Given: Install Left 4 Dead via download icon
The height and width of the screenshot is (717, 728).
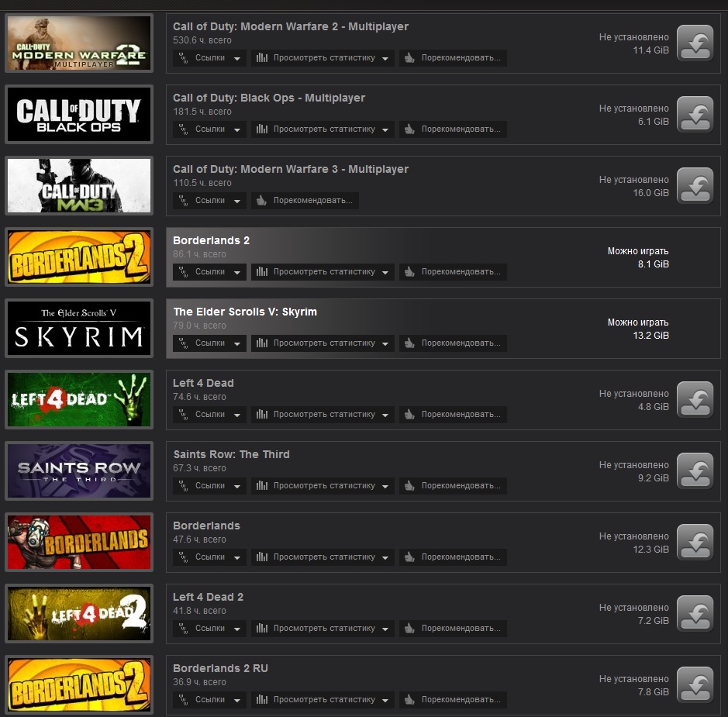Looking at the screenshot, I should (x=695, y=399).
